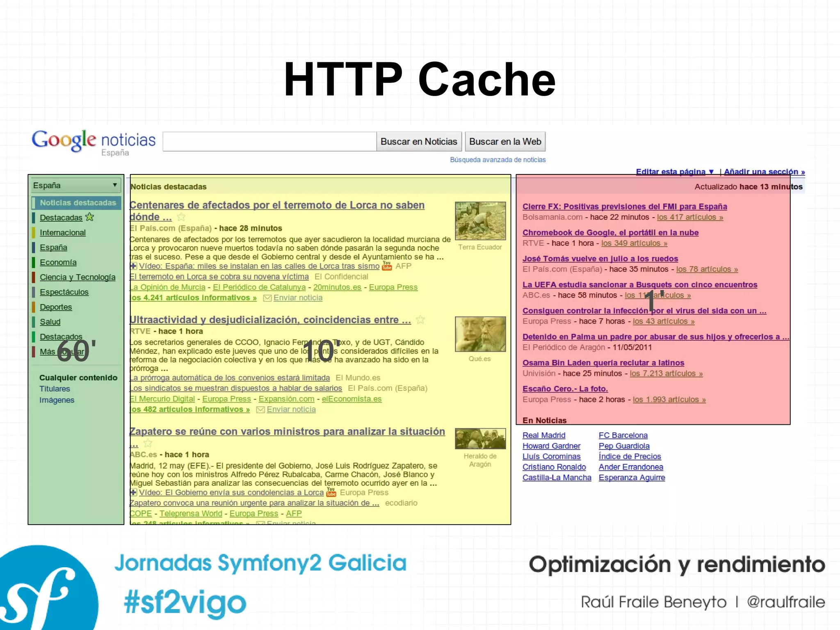Open La UEFA estudia sancionar a Busquets headline
Viewport: 840px width, 630px height.
640,285
